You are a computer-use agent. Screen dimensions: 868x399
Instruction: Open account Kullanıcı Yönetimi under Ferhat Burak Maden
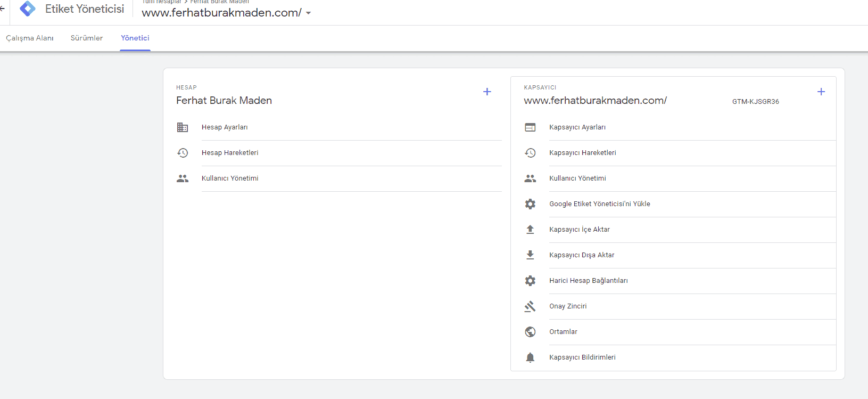[230, 178]
